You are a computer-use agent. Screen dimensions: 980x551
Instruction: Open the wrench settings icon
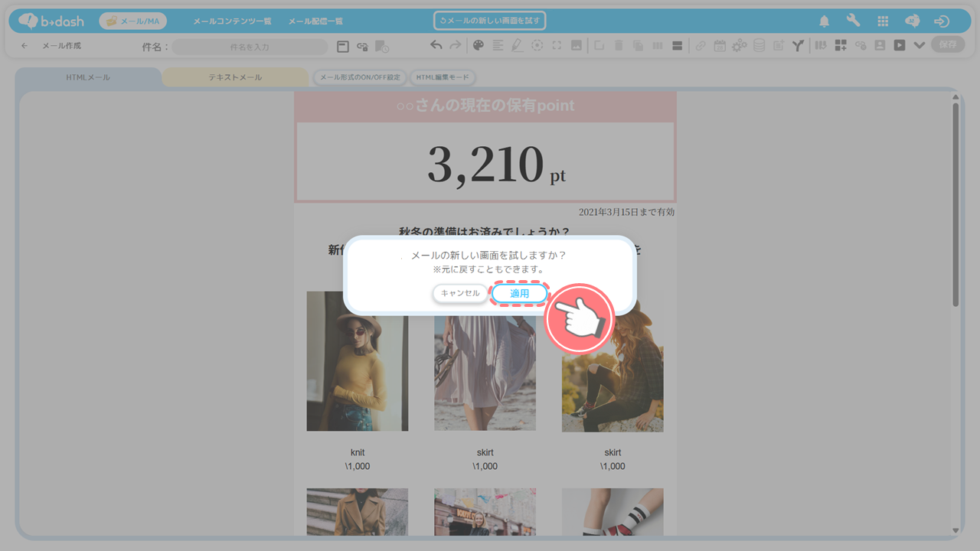click(x=853, y=21)
